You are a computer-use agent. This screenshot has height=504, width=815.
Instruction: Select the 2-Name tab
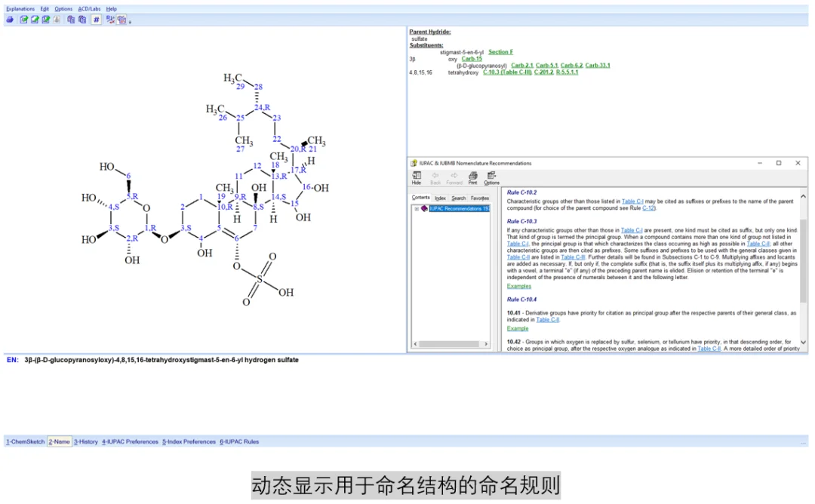click(60, 441)
